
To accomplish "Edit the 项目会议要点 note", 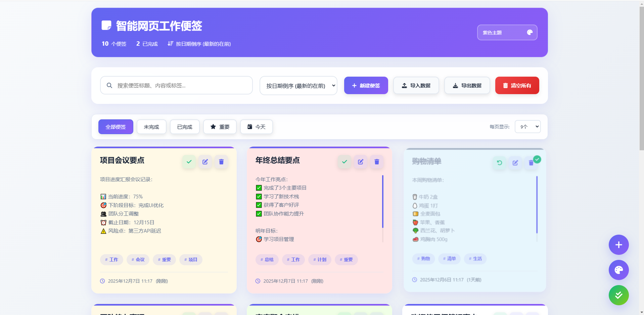I will point(205,162).
